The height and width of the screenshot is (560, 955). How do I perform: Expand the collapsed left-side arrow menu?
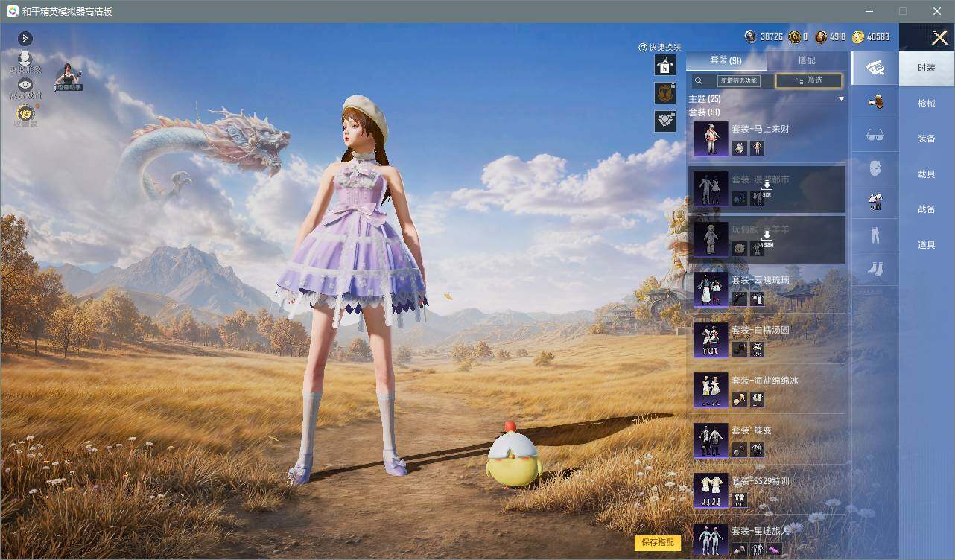(x=25, y=39)
